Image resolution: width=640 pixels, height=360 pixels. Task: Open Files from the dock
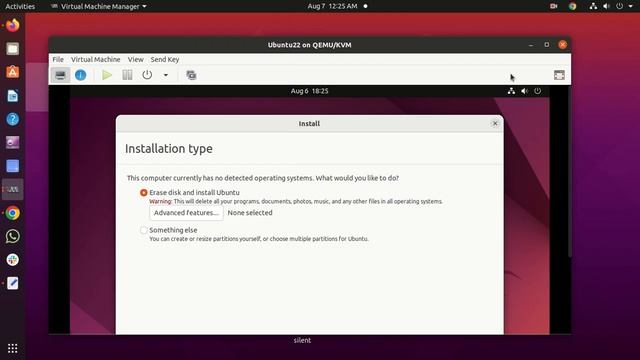click(x=13, y=49)
